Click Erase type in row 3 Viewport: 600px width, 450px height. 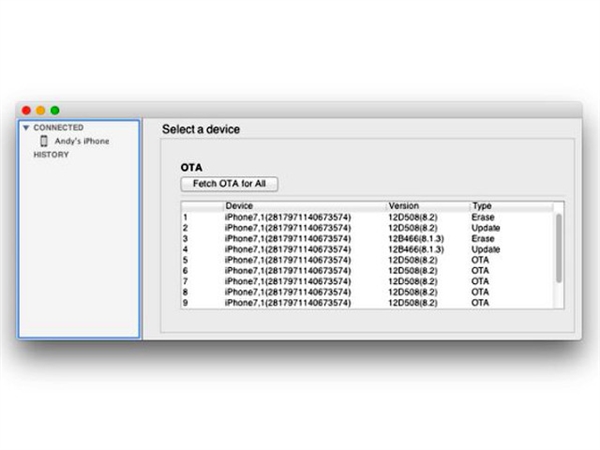(483, 239)
